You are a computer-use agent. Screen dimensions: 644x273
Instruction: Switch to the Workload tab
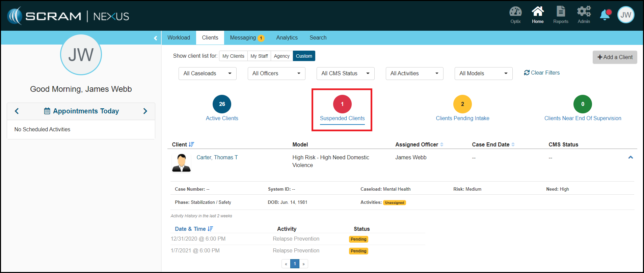179,38
